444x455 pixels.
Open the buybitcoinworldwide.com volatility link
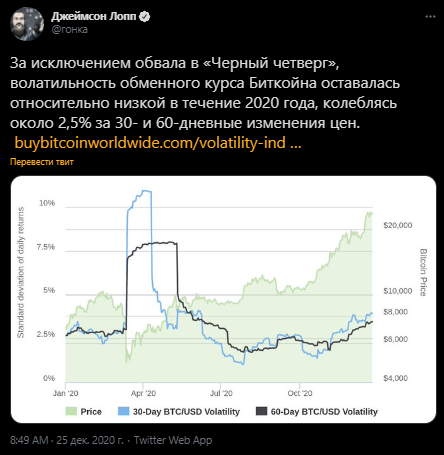pos(158,143)
